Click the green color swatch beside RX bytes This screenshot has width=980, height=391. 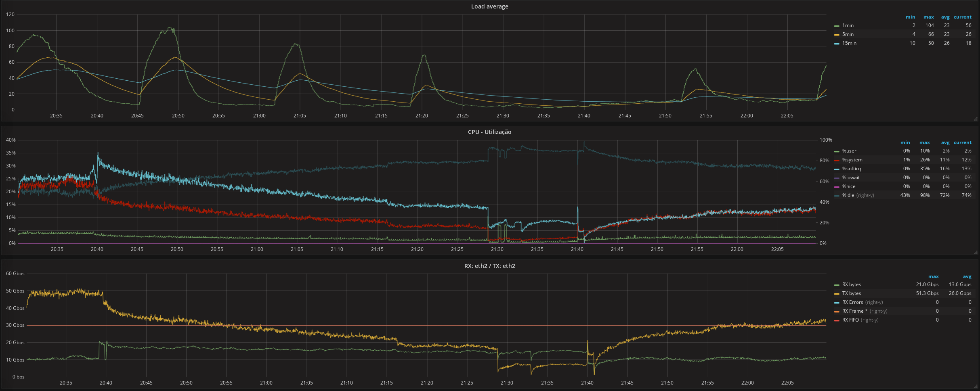pos(837,285)
